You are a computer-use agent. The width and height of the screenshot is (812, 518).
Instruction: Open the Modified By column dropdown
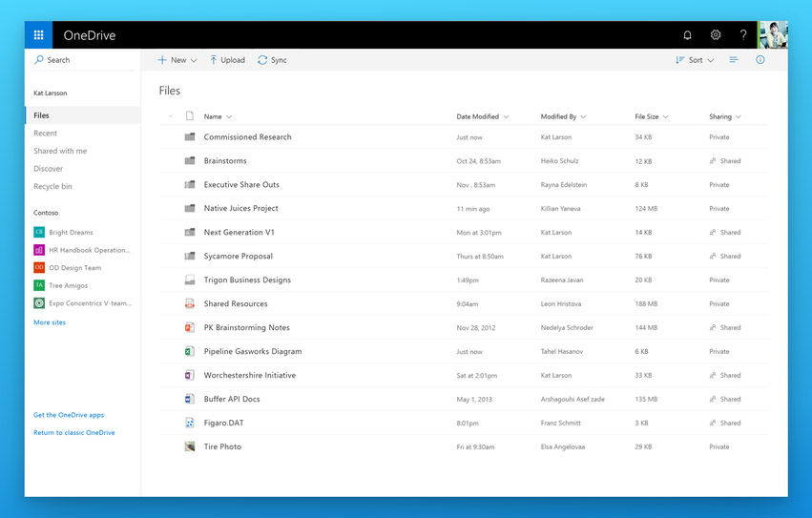[563, 116]
